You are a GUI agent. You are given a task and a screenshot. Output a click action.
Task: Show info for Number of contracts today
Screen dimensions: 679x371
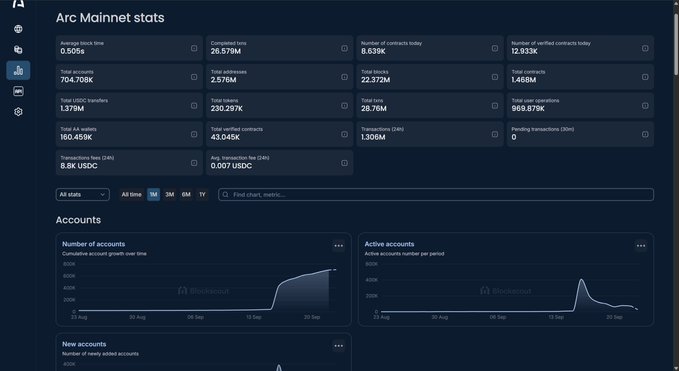click(x=495, y=48)
